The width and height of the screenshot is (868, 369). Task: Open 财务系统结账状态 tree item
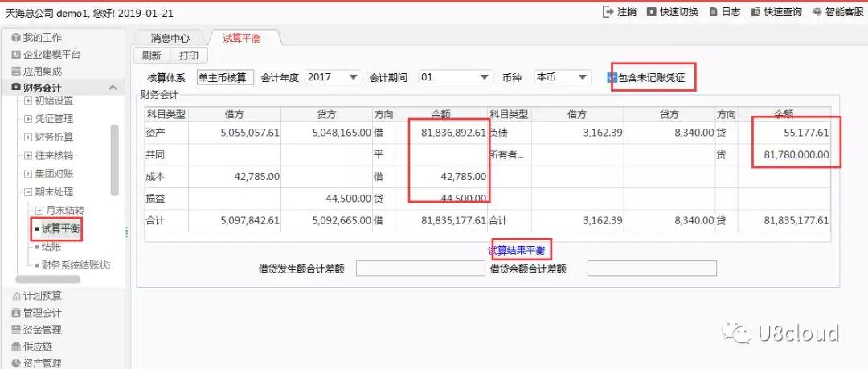coord(76,264)
